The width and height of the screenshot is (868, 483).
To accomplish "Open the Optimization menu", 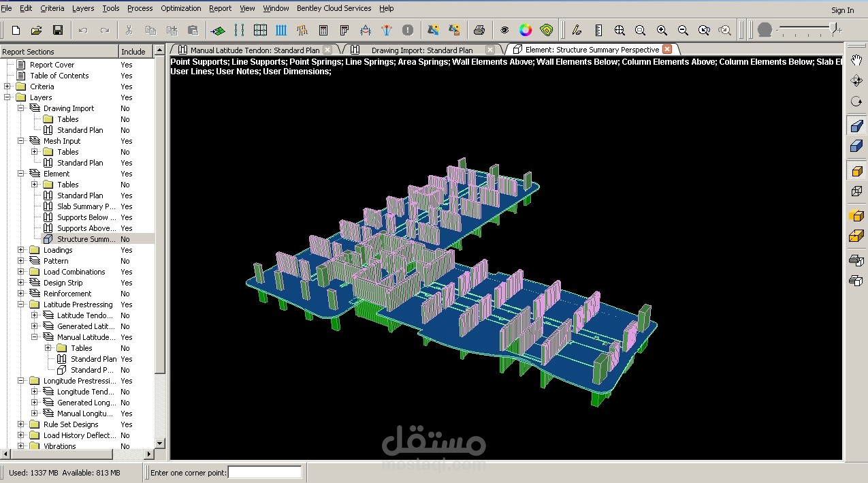I will tap(181, 8).
